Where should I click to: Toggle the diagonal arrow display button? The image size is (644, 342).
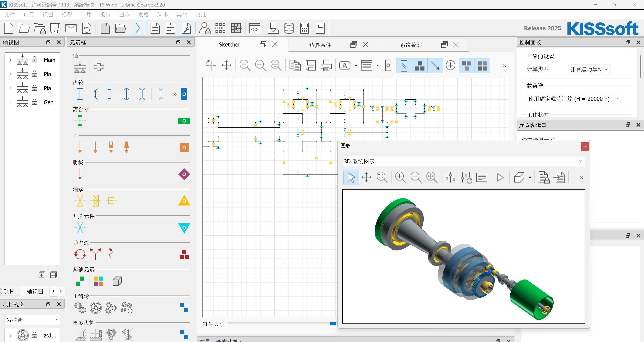(435, 65)
